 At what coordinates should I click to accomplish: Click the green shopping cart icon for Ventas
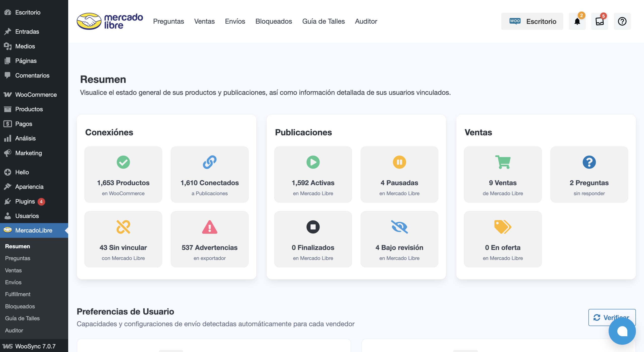pos(503,162)
